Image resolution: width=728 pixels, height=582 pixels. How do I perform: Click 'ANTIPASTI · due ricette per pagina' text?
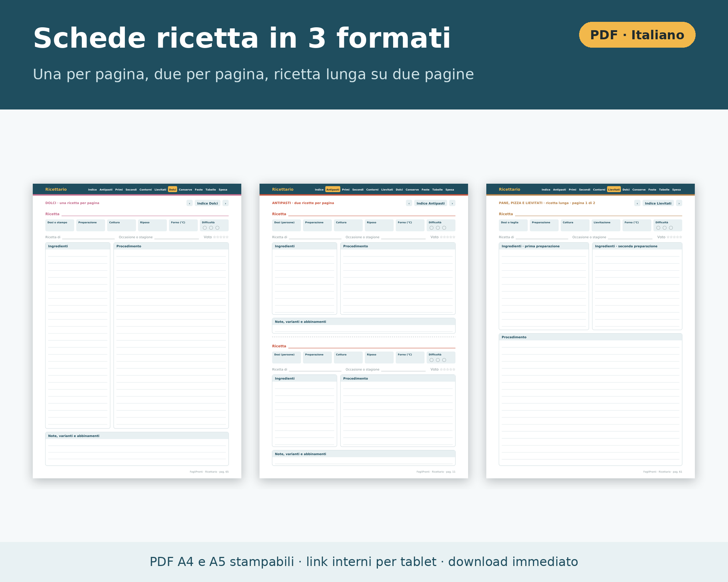click(x=303, y=203)
